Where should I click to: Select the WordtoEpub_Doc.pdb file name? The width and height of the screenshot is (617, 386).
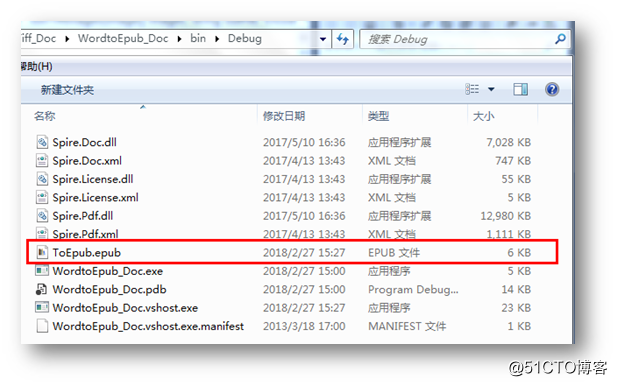(x=109, y=290)
